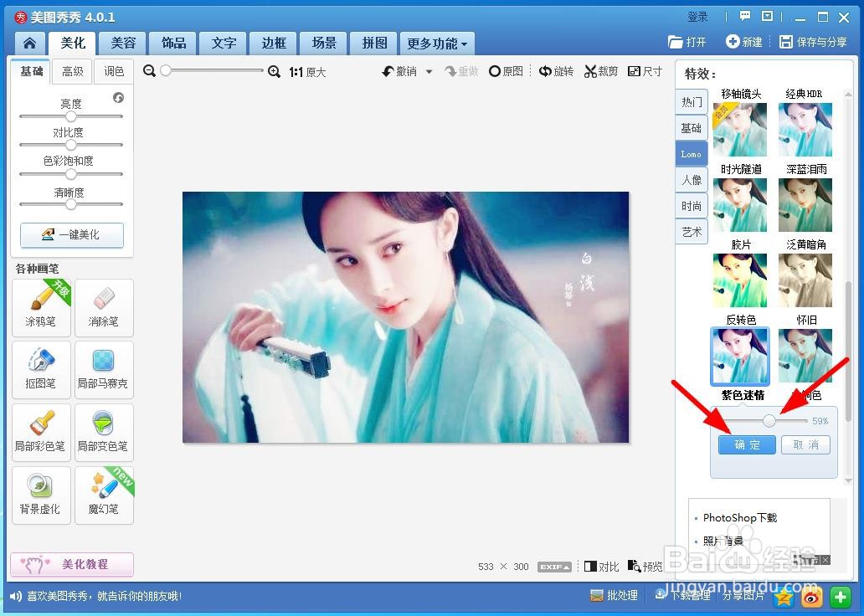Switch to the 文字 tab
The width and height of the screenshot is (864, 616).
click(x=224, y=43)
